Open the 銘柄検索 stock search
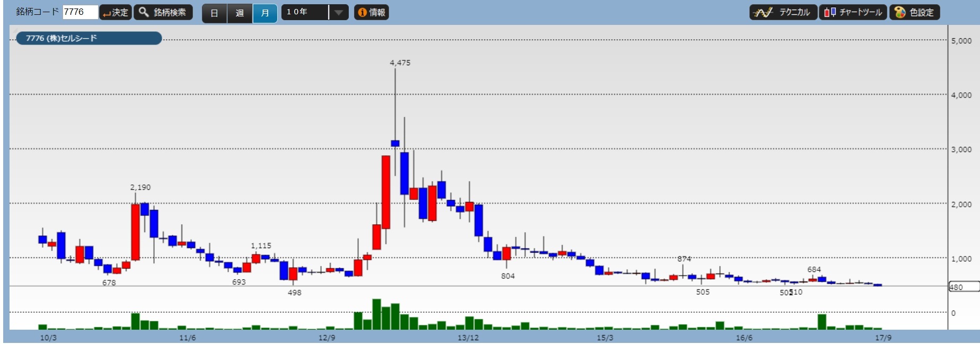980x344 pixels. click(x=163, y=12)
